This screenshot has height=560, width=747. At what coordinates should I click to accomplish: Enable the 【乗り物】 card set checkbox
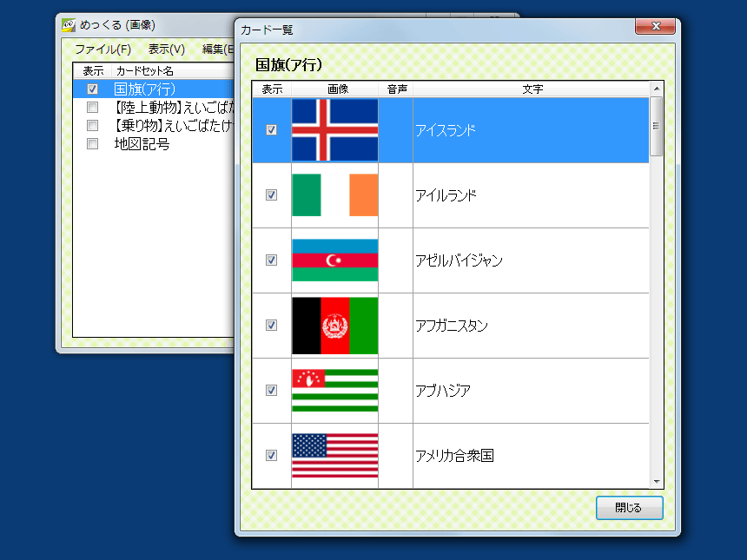[x=92, y=125]
